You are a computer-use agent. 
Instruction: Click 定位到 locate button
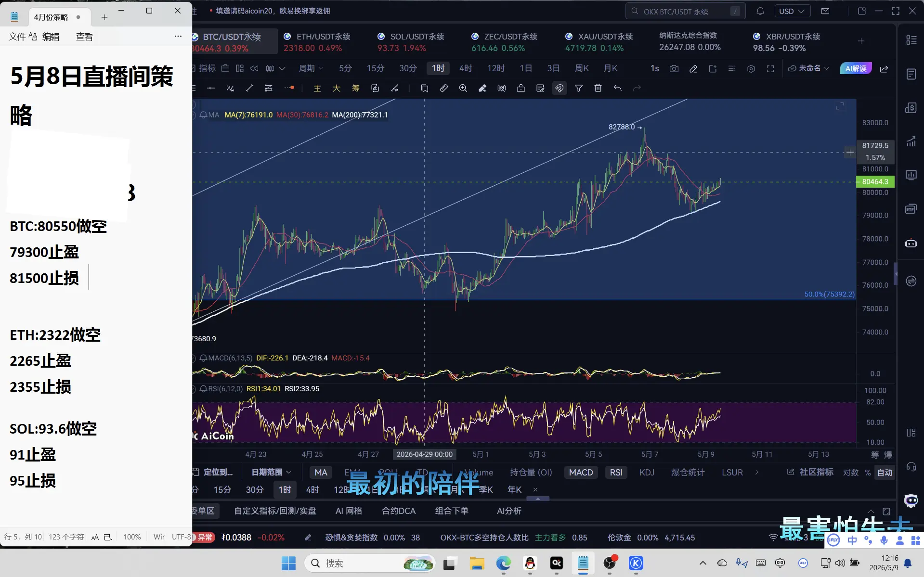click(214, 473)
